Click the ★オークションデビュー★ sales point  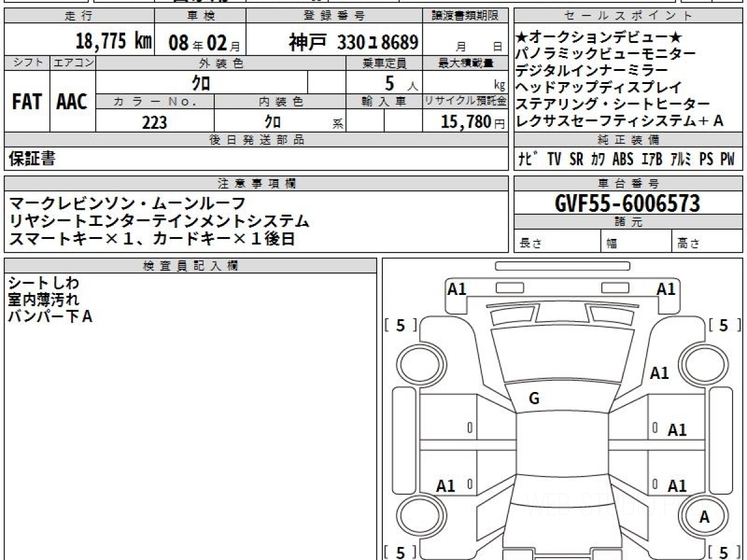click(x=600, y=38)
